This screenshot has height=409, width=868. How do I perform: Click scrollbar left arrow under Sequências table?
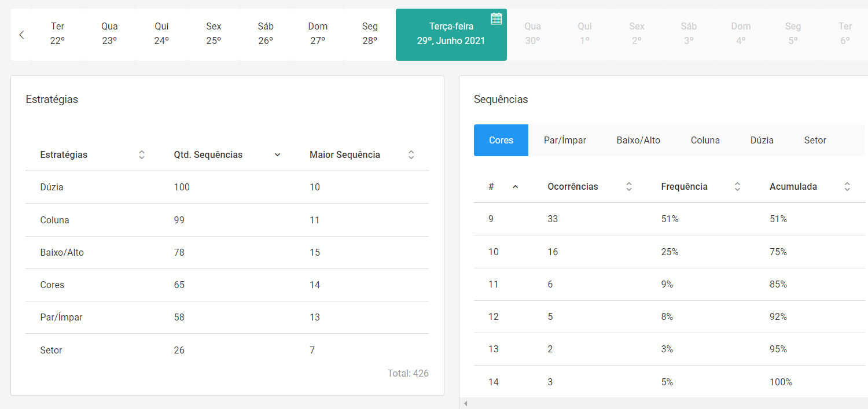click(x=465, y=403)
